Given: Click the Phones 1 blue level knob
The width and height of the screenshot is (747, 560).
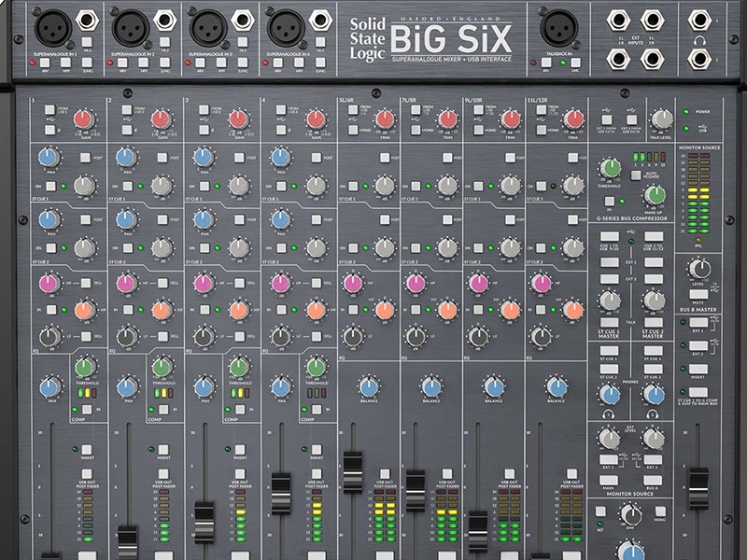Looking at the screenshot, I should click(610, 395).
